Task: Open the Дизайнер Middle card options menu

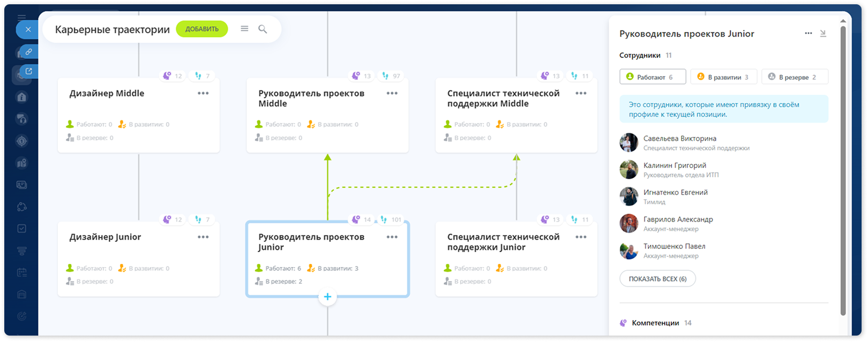Action: coord(203,93)
